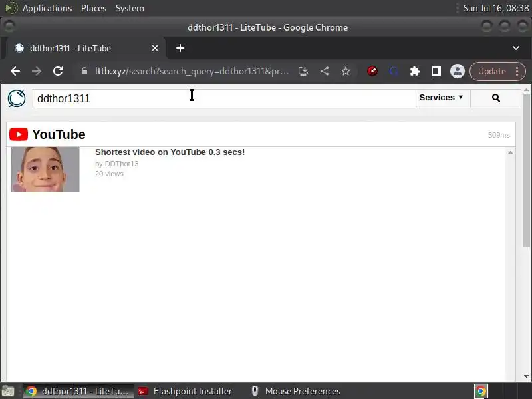
Task: Click the clock showing Sun Jul 16, 08:38
Action: tap(495, 8)
